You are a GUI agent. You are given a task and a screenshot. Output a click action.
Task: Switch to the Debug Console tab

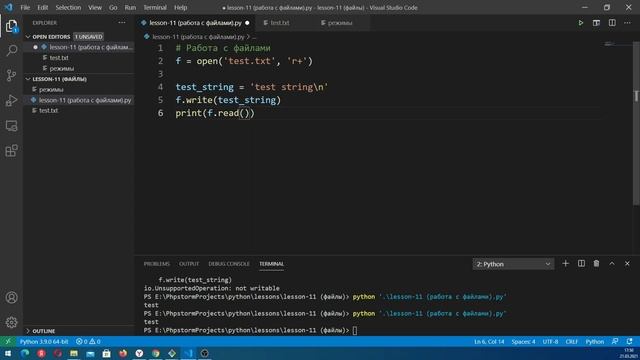(229, 264)
